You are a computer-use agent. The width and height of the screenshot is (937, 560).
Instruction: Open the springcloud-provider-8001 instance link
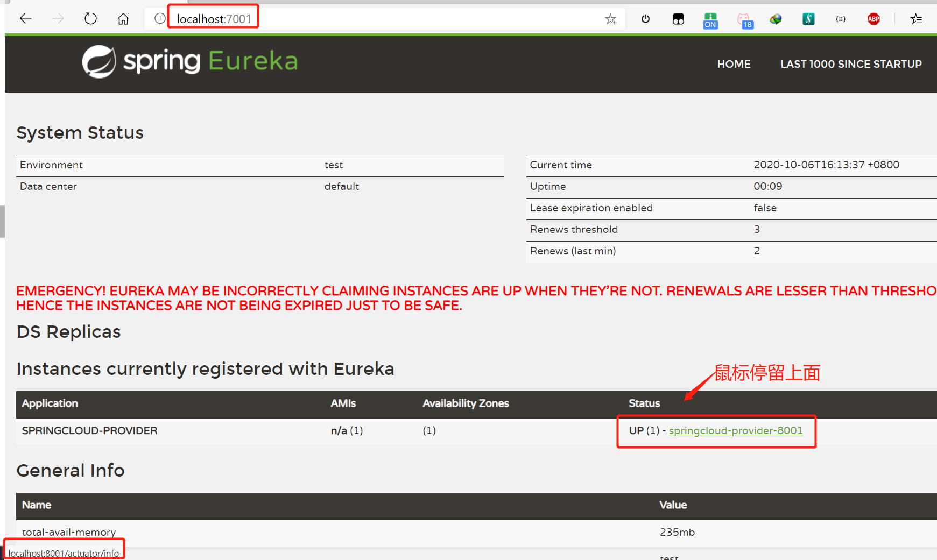click(x=735, y=430)
